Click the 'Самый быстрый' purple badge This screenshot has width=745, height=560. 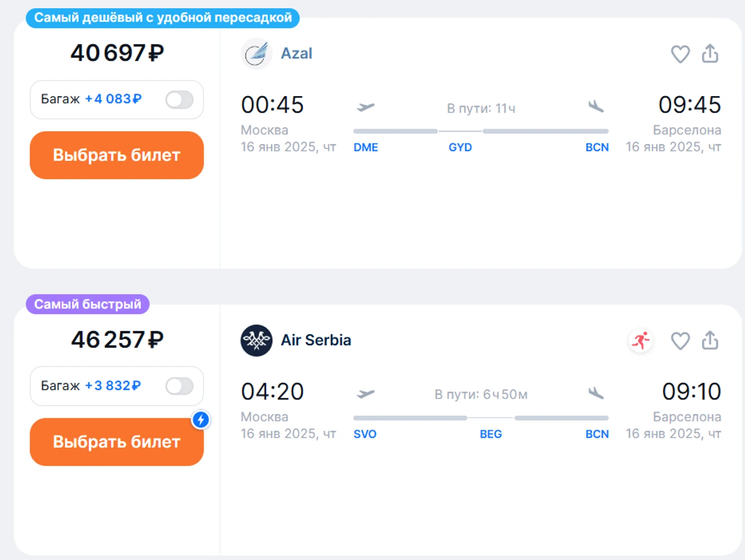pyautogui.click(x=88, y=304)
